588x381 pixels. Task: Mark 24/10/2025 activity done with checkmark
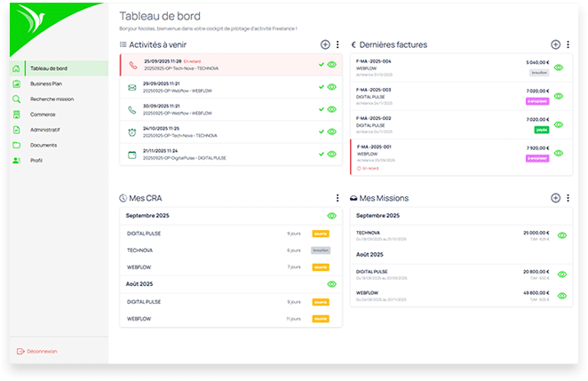[x=322, y=131]
